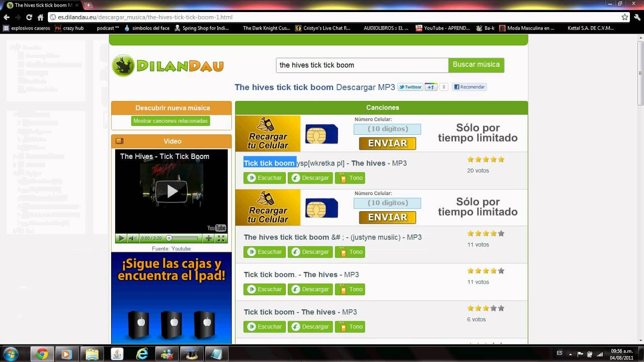Click the Google +1 button
Screen dimensions: 644x362
(431, 87)
